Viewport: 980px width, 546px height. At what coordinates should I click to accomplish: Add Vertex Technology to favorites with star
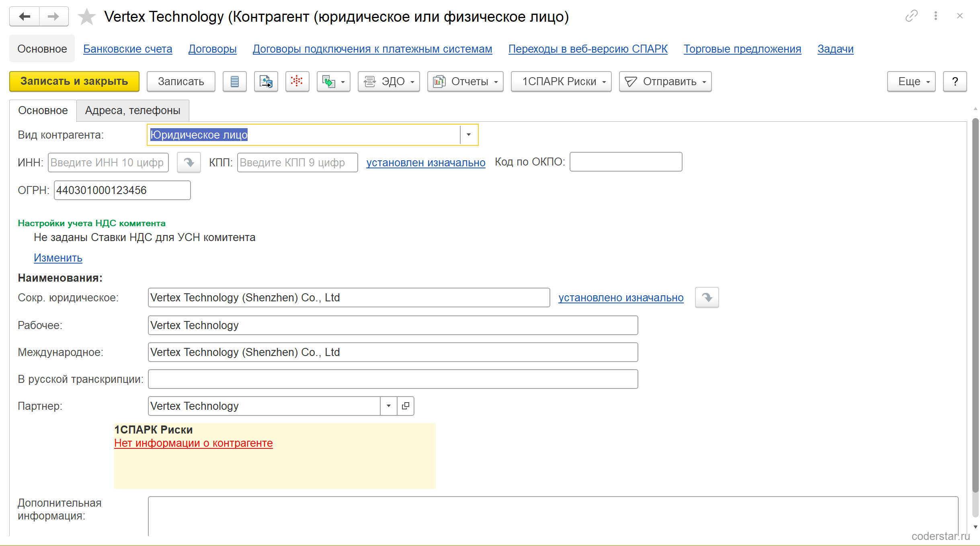(x=86, y=17)
